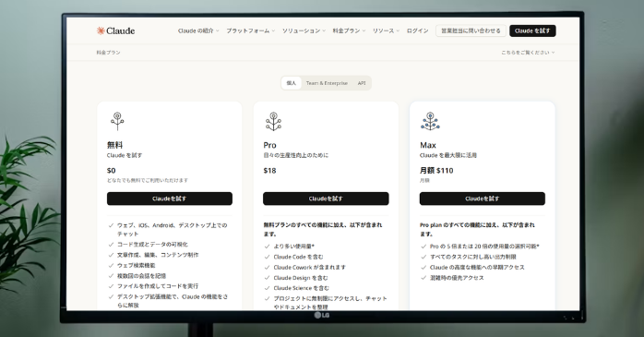Click the Claude Design を含む feature
The height and width of the screenshot is (337, 644).
coord(301,278)
